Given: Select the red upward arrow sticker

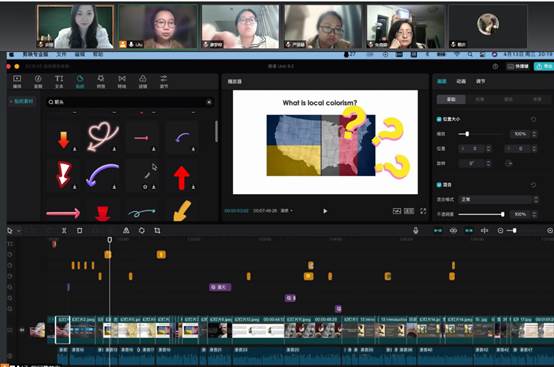Looking at the screenshot, I should [x=182, y=178].
